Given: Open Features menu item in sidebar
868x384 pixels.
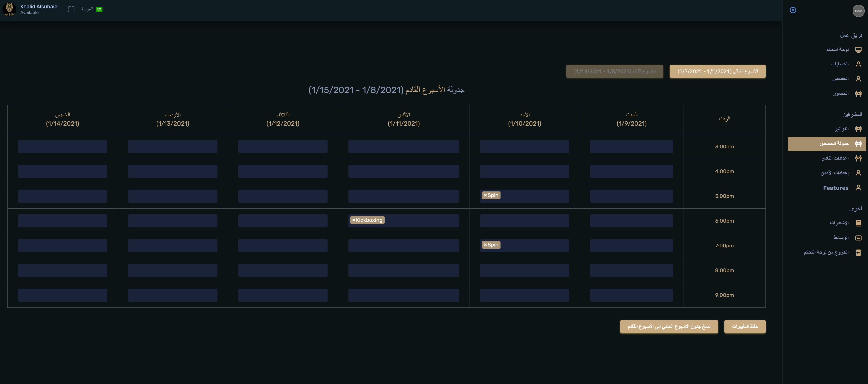Looking at the screenshot, I should coord(835,188).
